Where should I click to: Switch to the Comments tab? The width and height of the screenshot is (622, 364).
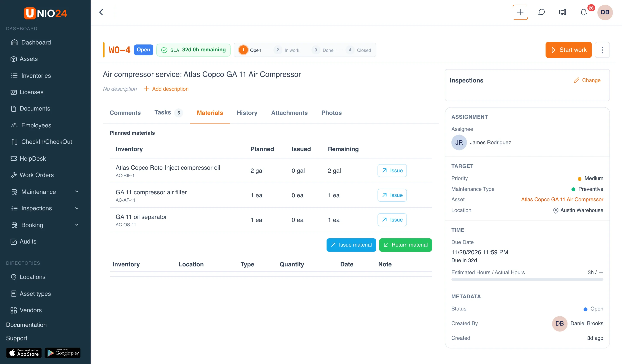(125, 113)
